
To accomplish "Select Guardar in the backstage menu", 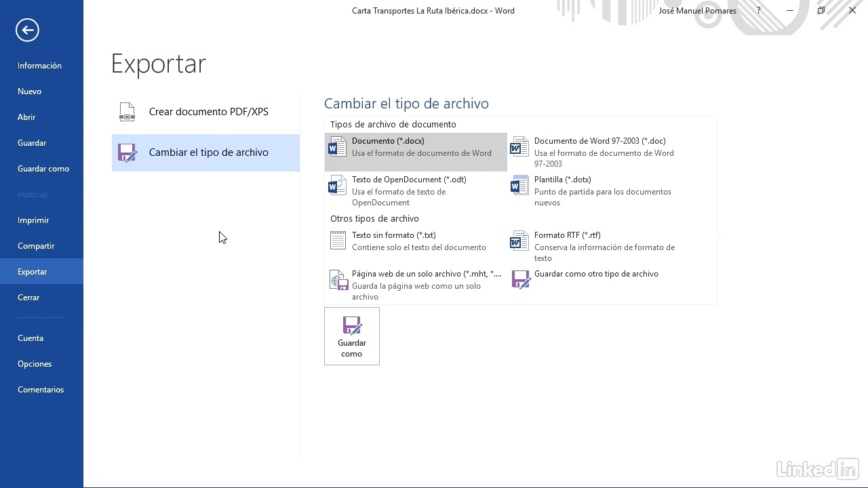I will tap(41, 143).
